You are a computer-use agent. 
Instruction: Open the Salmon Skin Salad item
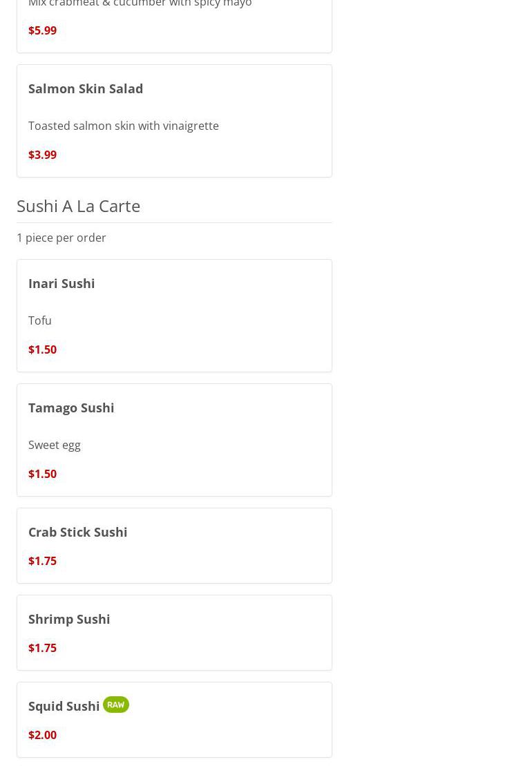[86, 88]
